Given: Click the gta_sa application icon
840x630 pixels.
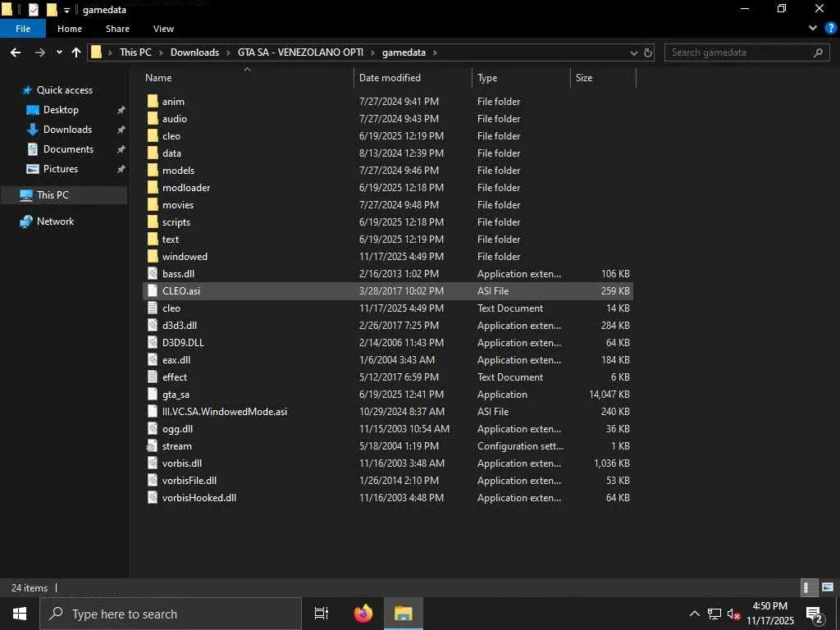Looking at the screenshot, I should click(x=153, y=395).
